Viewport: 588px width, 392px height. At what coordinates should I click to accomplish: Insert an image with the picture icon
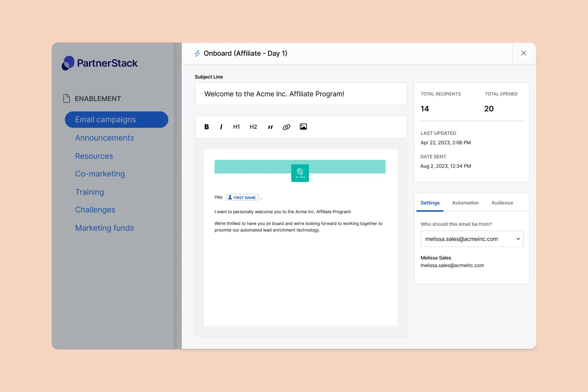[303, 127]
